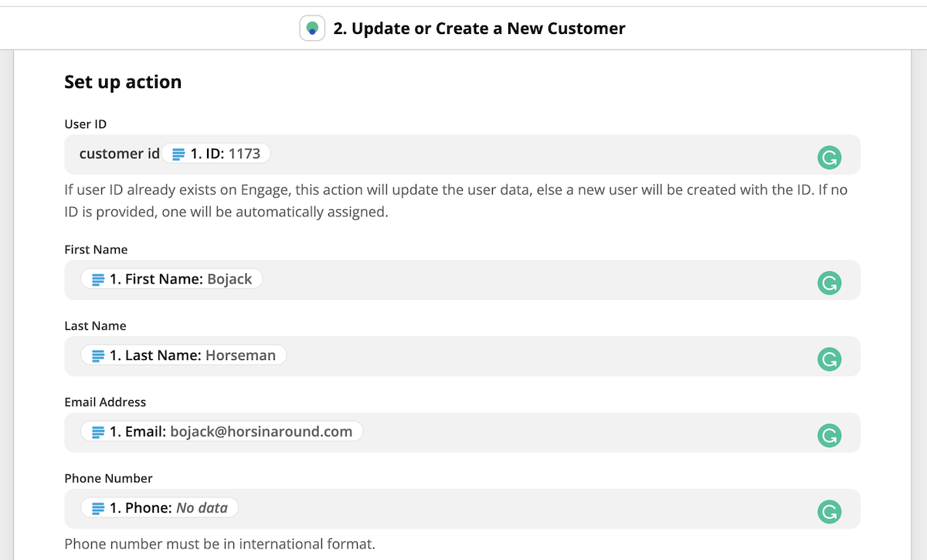This screenshot has height=560, width=927.
Task: Click the data icon in First Name pill
Action: [x=98, y=280]
